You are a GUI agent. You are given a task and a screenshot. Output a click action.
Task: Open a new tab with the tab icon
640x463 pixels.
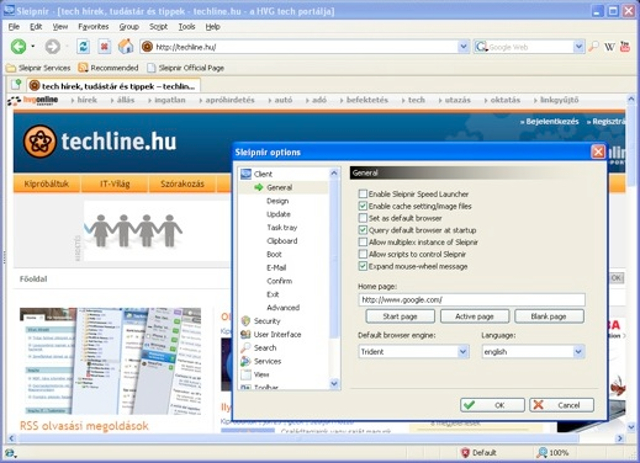click(16, 85)
